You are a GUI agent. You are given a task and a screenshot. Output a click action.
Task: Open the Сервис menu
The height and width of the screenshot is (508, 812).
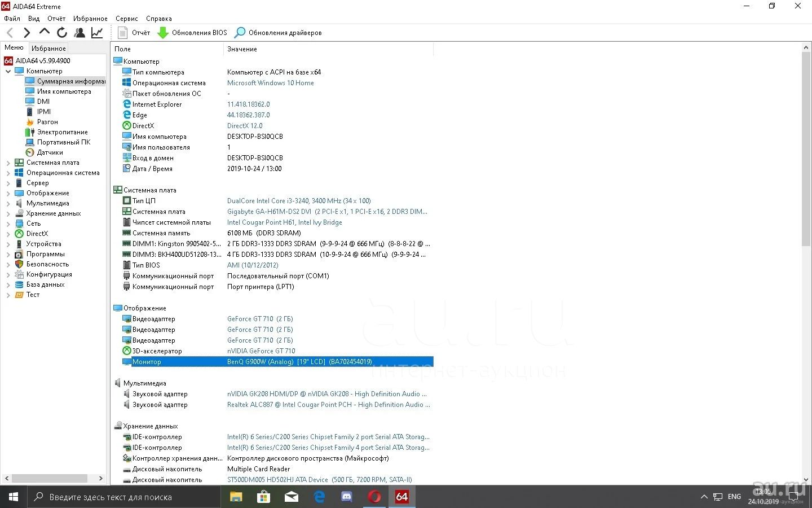127,19
